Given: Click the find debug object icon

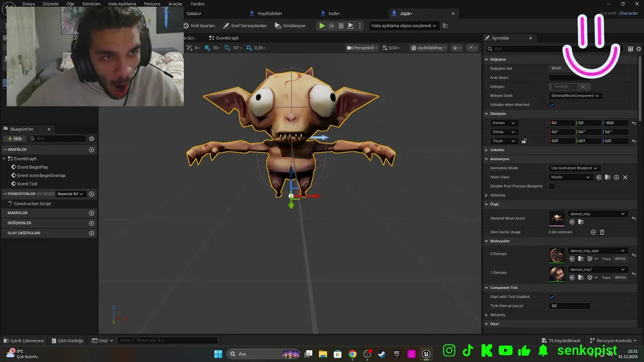Looking at the screenshot, I should (x=445, y=26).
